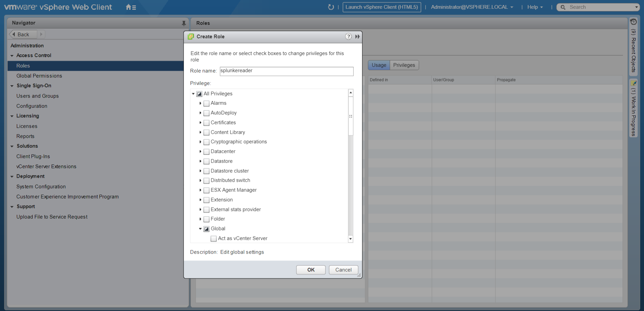Check the AutoDeploy privilege
Viewport: 644px width, 311px height.
206,113
